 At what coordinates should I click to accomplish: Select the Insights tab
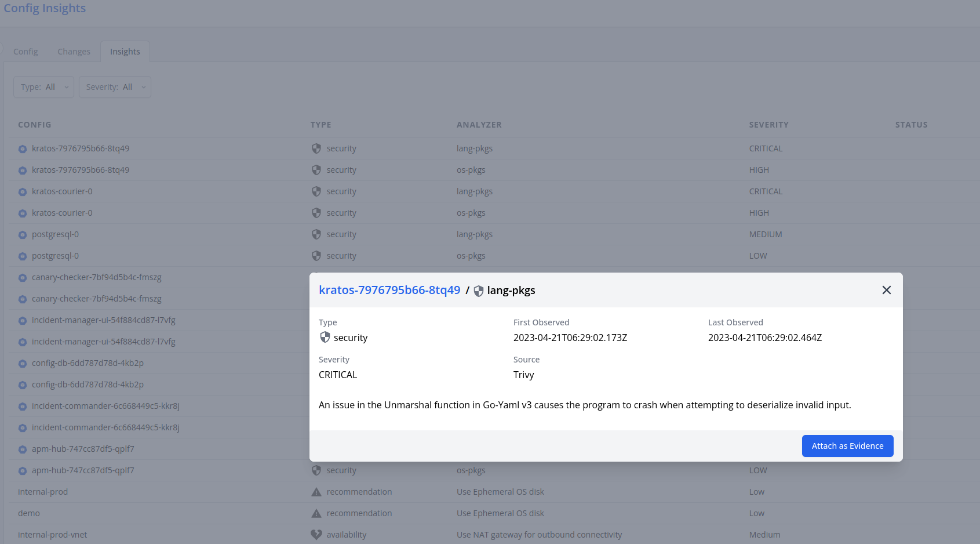[125, 52]
